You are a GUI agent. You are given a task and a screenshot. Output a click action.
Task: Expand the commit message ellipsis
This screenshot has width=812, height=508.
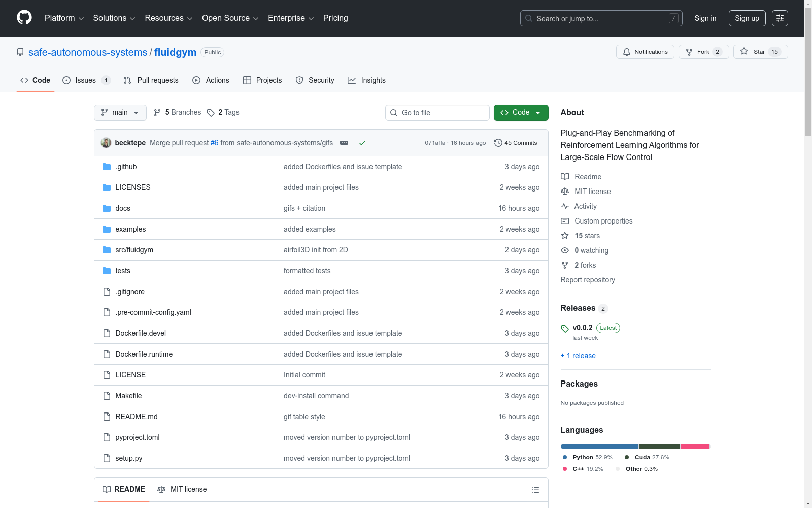344,143
